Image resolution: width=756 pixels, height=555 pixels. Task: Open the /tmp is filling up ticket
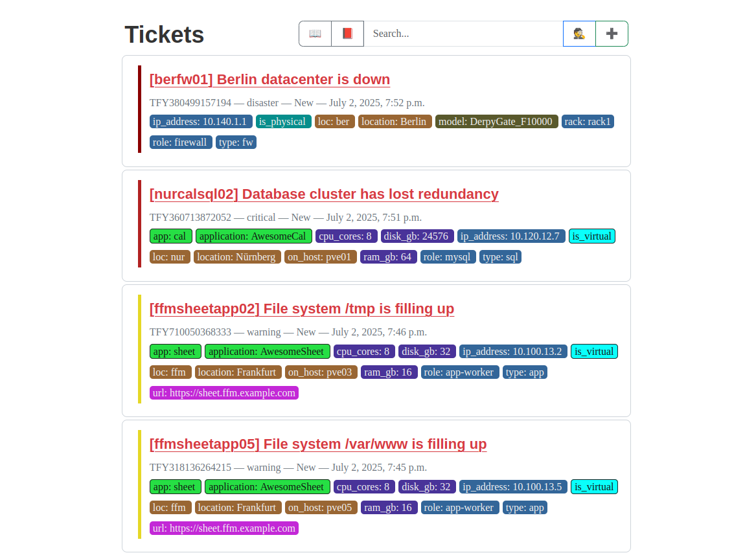[302, 309]
